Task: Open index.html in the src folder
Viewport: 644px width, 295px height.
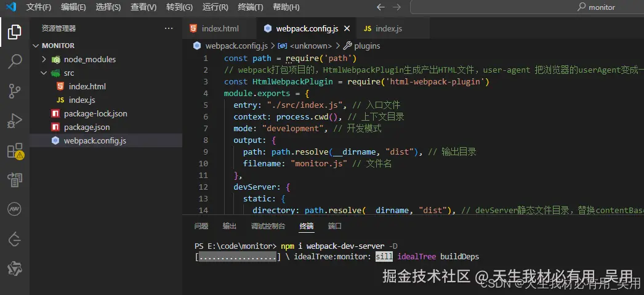Action: (106, 86)
